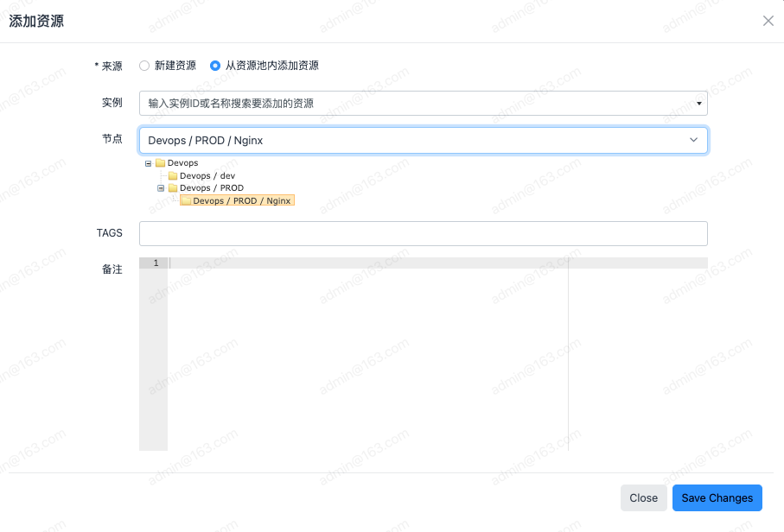The image size is (784, 532).
Task: Collapse the Devops / PROD tree node
Action: [161, 188]
